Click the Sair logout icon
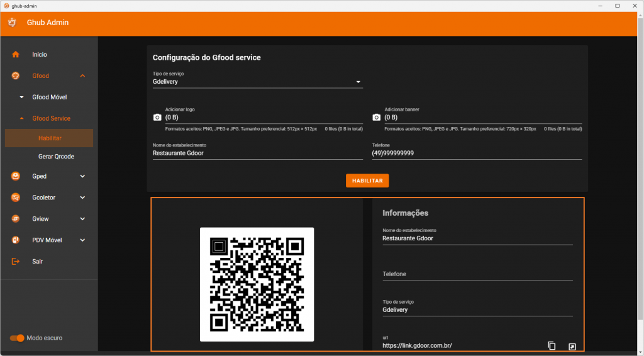 16,262
